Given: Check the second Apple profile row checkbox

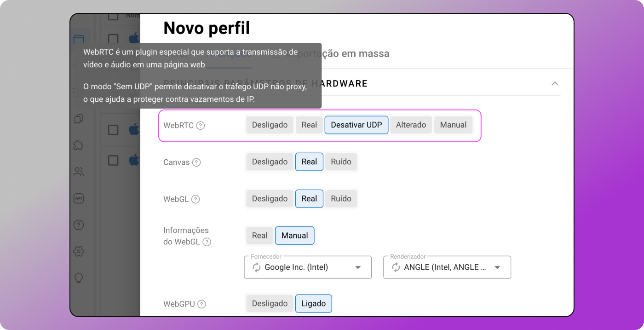Looking at the screenshot, I should click(x=112, y=130).
